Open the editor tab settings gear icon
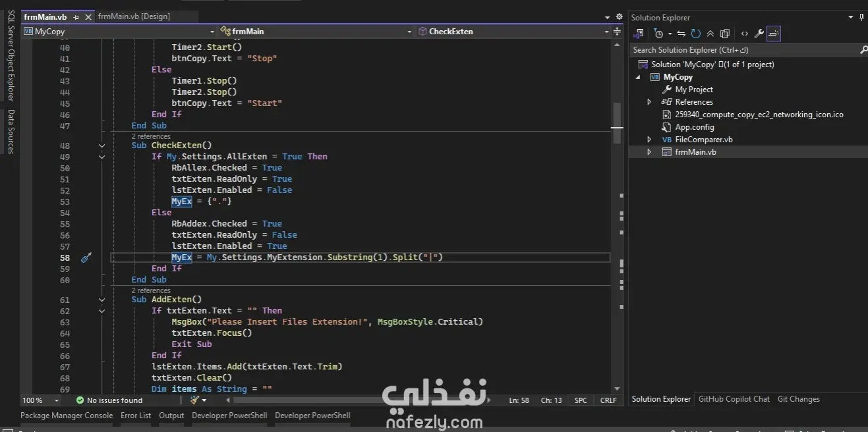This screenshot has width=868, height=432. click(619, 16)
